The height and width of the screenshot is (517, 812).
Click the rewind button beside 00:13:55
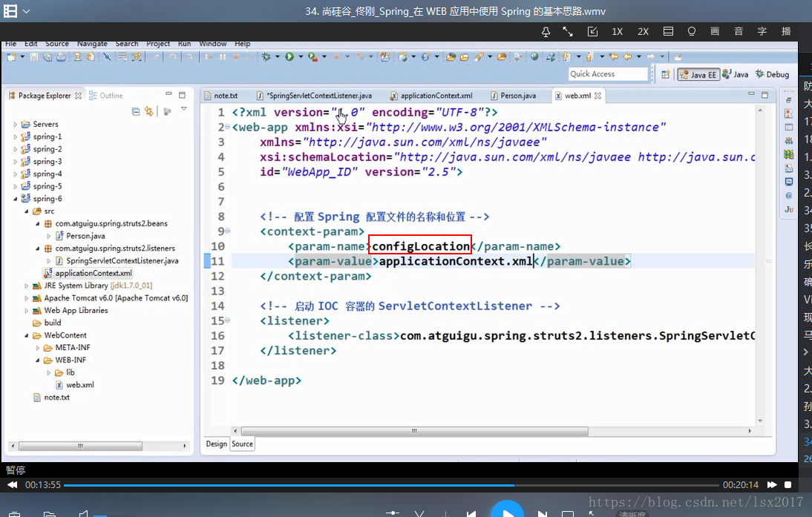[13, 485]
